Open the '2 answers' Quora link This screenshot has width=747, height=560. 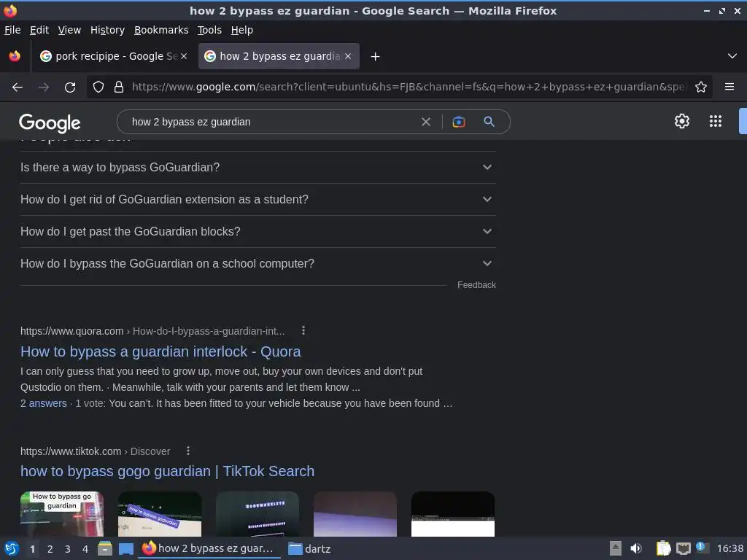coord(43,403)
